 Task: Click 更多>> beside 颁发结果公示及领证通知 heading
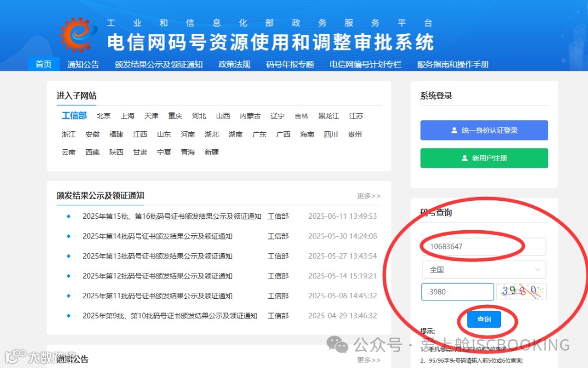369,196
